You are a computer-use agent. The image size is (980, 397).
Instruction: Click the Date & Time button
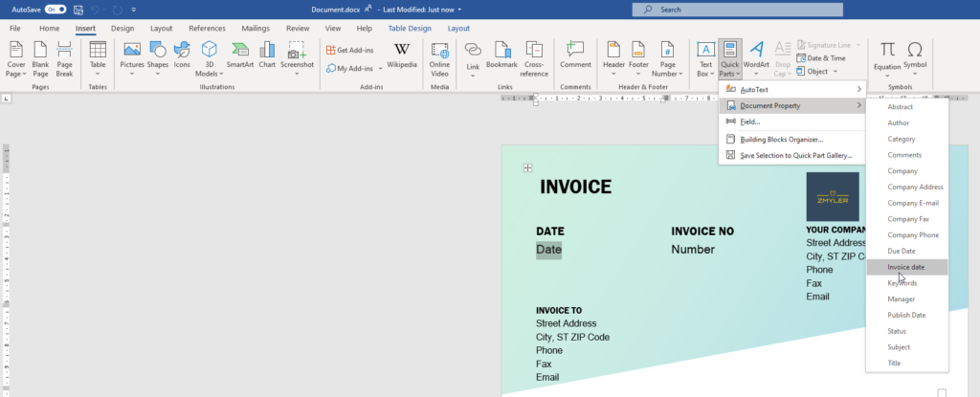(820, 58)
